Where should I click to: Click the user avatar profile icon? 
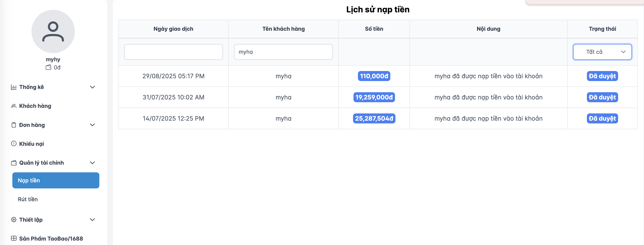pyautogui.click(x=53, y=31)
